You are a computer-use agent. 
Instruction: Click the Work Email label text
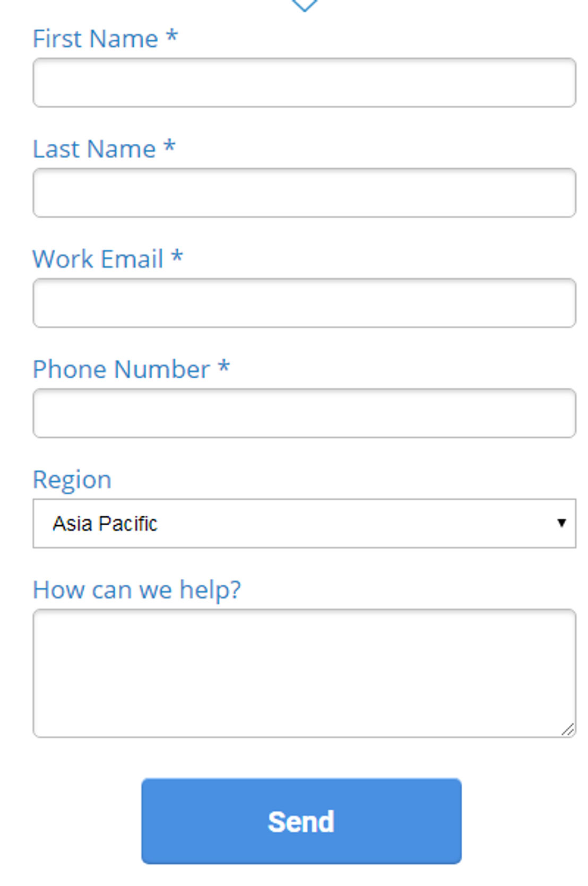(98, 259)
